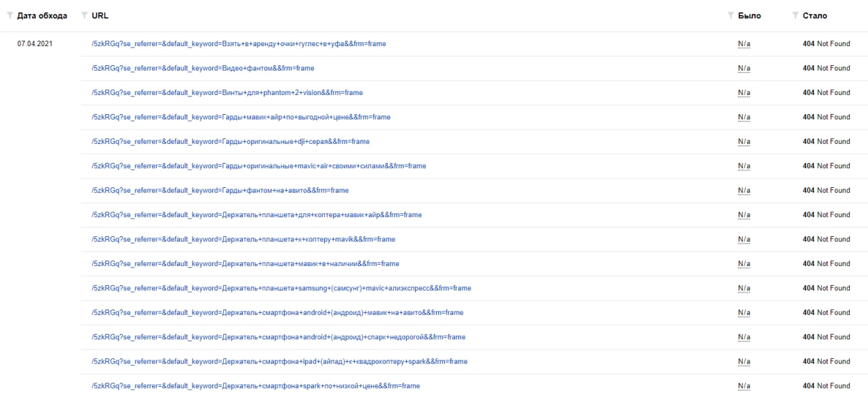The height and width of the screenshot is (397, 868).
Task: Click the Стало column header
Action: [814, 16]
